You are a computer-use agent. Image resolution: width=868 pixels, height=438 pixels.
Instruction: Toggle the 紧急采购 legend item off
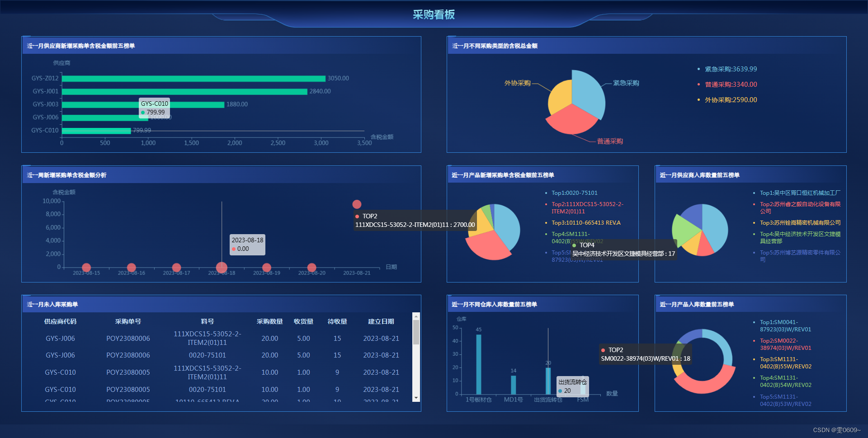728,69
